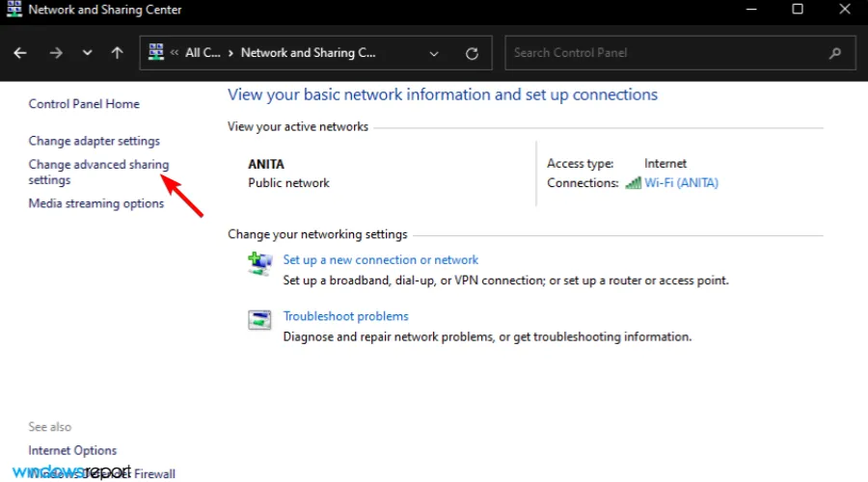This screenshot has height=482, width=868.
Task: Click the Refresh button in address bar
Action: tap(472, 53)
